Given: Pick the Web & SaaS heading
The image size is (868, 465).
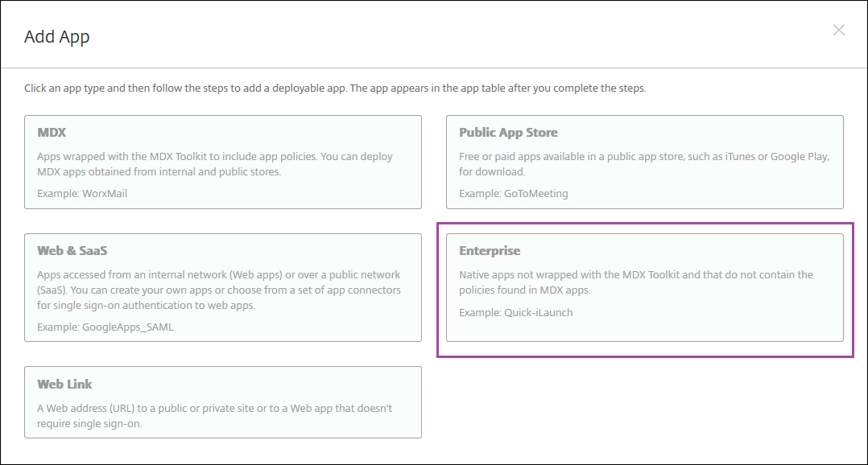Looking at the screenshot, I should pos(72,251).
